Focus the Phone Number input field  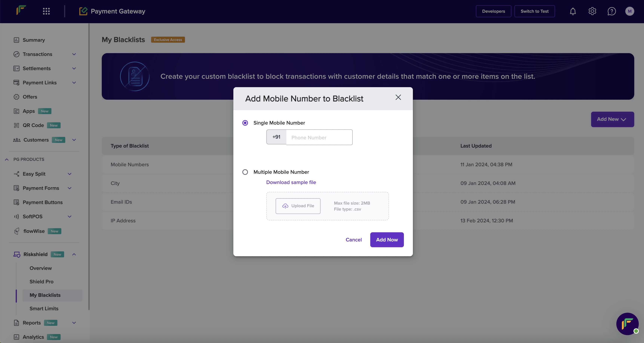point(319,137)
